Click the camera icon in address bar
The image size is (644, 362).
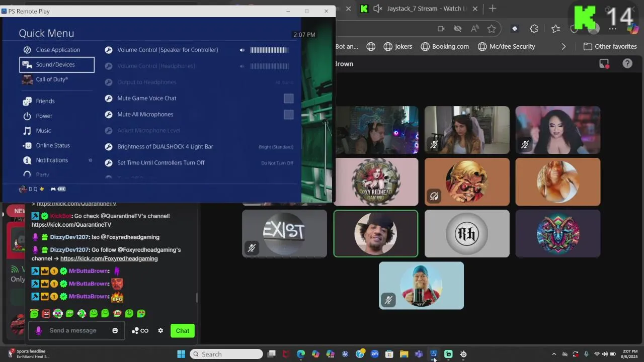(441, 29)
